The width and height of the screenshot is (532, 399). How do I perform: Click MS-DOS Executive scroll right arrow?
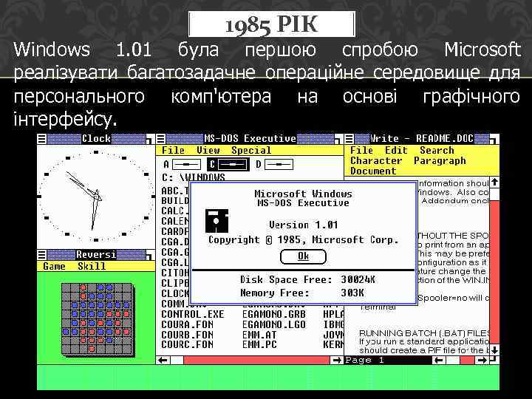337,361
